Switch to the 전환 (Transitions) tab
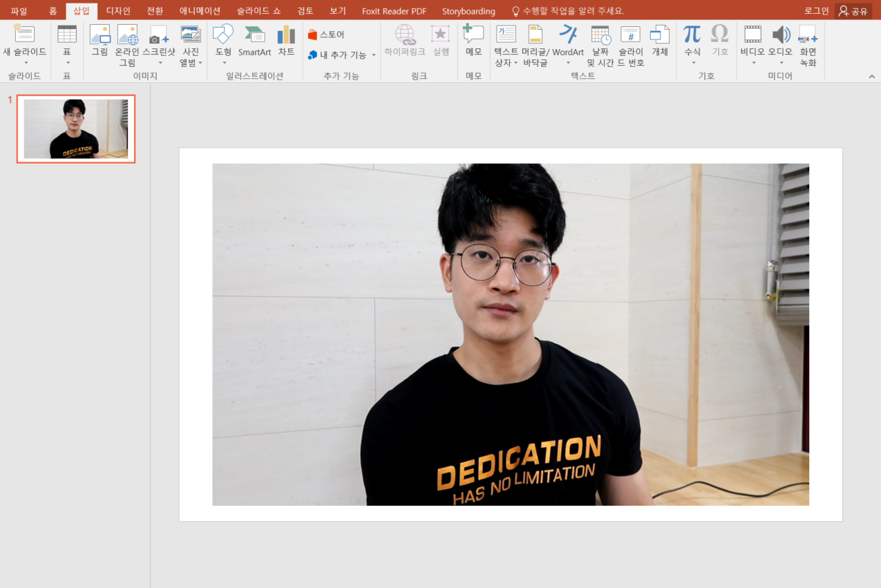Screen dimensions: 881x588 (155, 11)
